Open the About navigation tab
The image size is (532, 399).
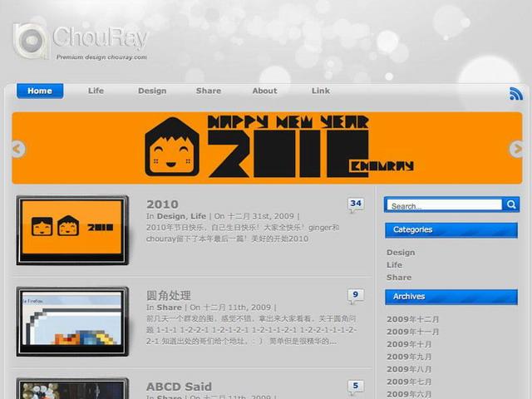click(x=264, y=91)
